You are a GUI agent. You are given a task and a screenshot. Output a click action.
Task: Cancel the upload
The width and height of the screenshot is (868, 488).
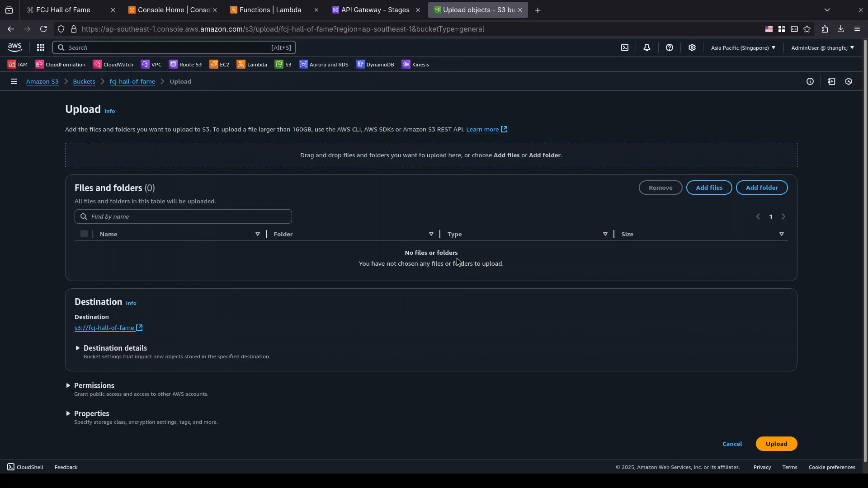click(x=732, y=444)
